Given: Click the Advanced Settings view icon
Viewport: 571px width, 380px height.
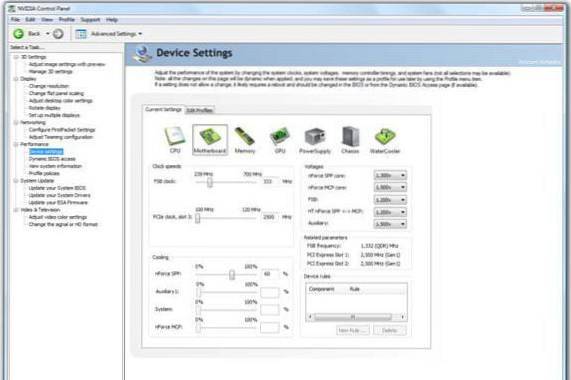Looking at the screenshot, I should point(81,34).
